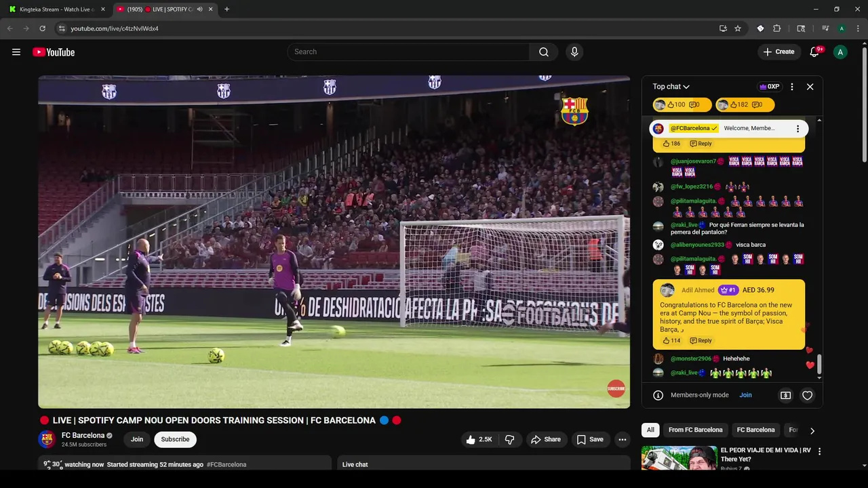
Task: Click the live chat scrollbar thumb
Action: [819, 363]
